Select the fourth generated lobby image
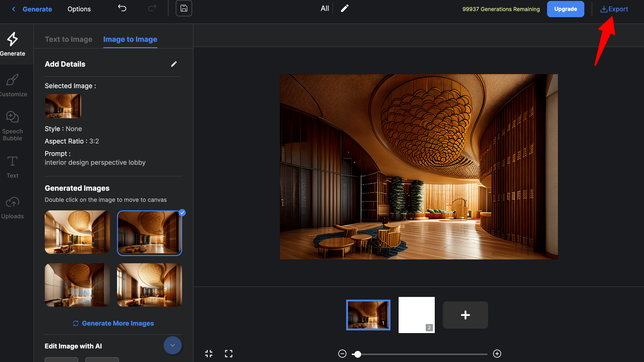This screenshot has width=644, height=362. (x=150, y=285)
